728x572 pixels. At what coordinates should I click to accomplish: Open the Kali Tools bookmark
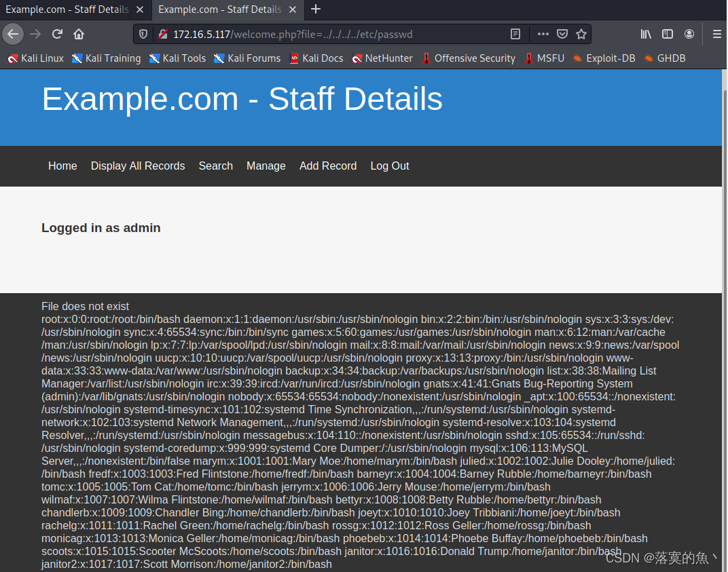point(177,58)
